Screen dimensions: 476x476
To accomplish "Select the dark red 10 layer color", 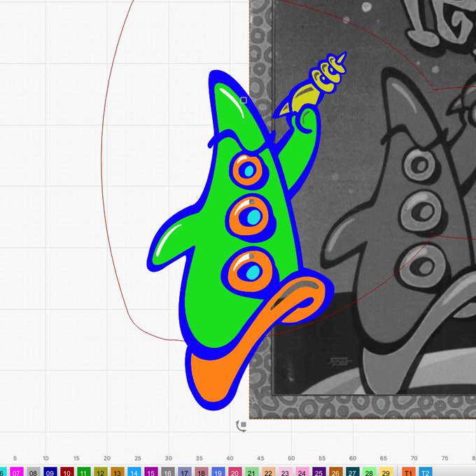I will 67,472.
